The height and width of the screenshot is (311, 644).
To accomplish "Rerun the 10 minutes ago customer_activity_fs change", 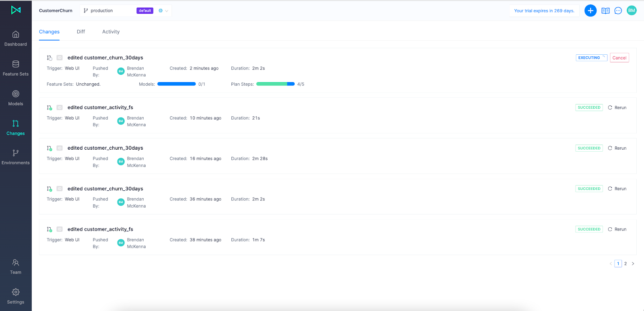I will click(617, 108).
